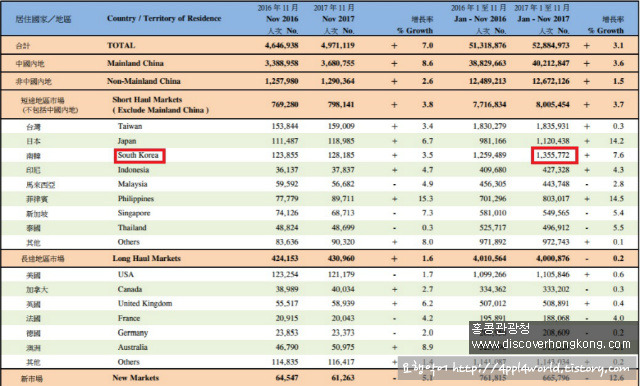Click the Country / Territory of Residence header
Viewport: 640px width, 386px height.
[x=164, y=18]
